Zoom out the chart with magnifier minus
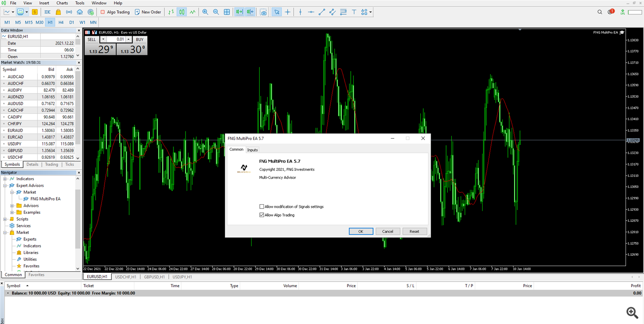Screen dimensions: 644x324 click(216, 12)
